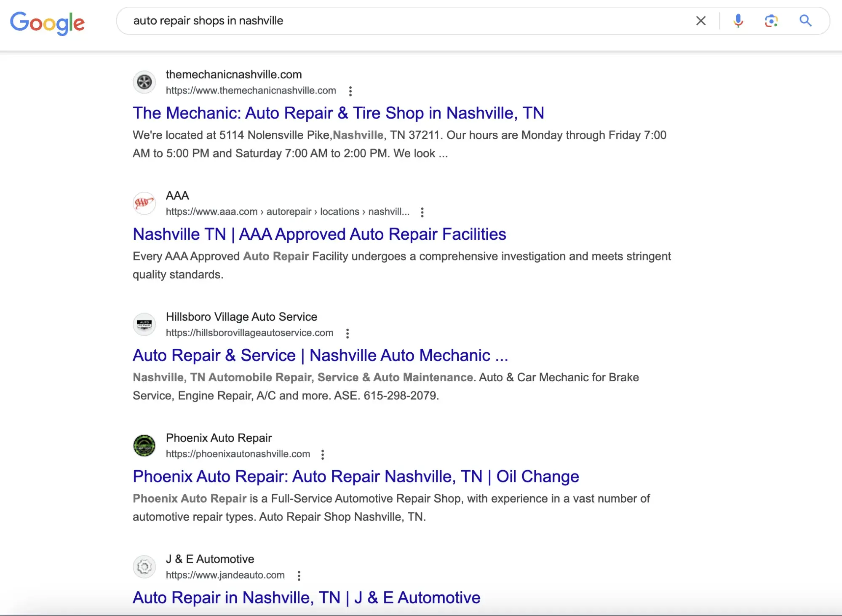
Task: Click the J & E Automotive gear favicon
Action: click(x=144, y=566)
